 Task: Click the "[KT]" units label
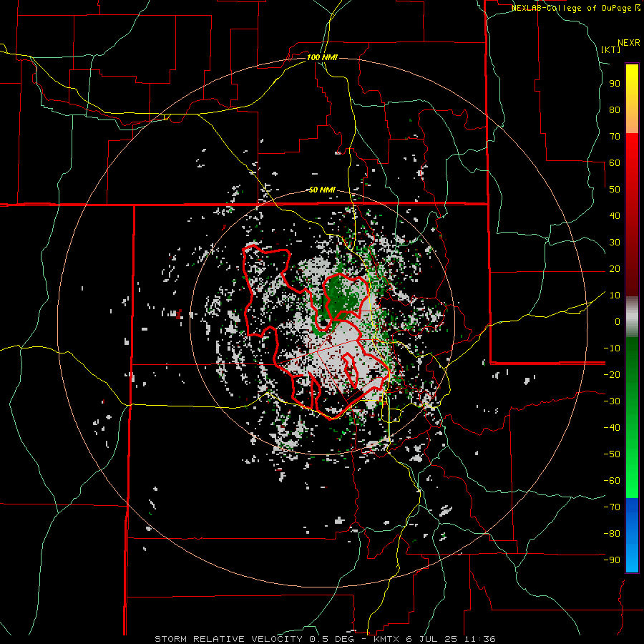[611, 49]
